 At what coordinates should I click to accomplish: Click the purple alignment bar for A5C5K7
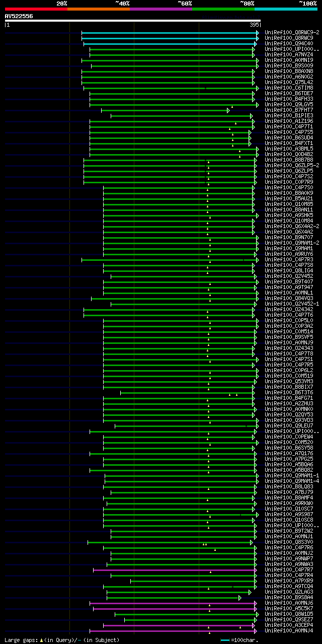point(175,608)
